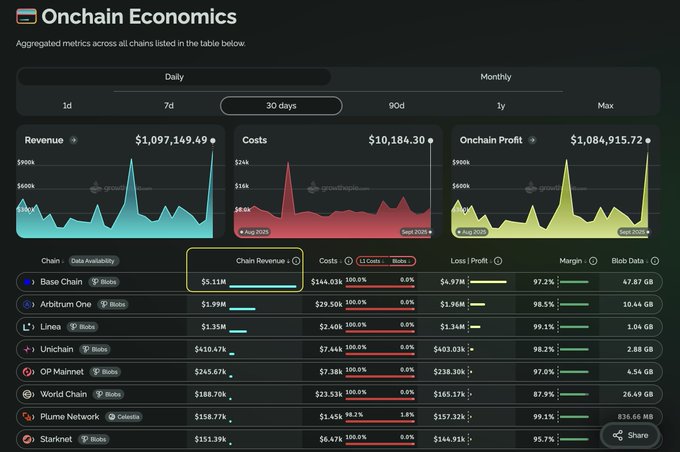Select the 1y timeframe
680x452 pixels.
tap(501, 105)
